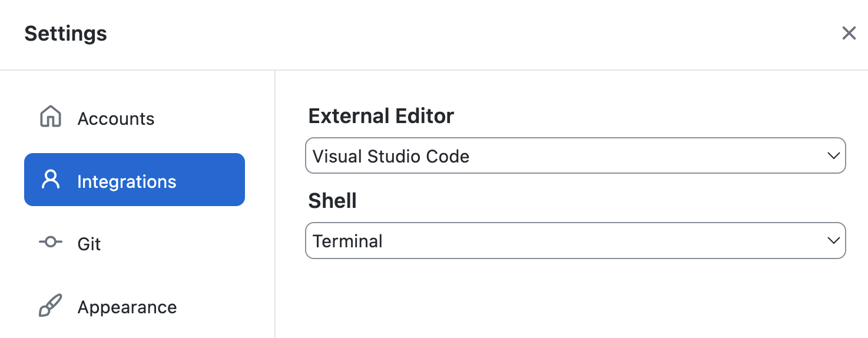This screenshot has width=868, height=338.
Task: Close the Settings dialog with the X
Action: tap(849, 33)
